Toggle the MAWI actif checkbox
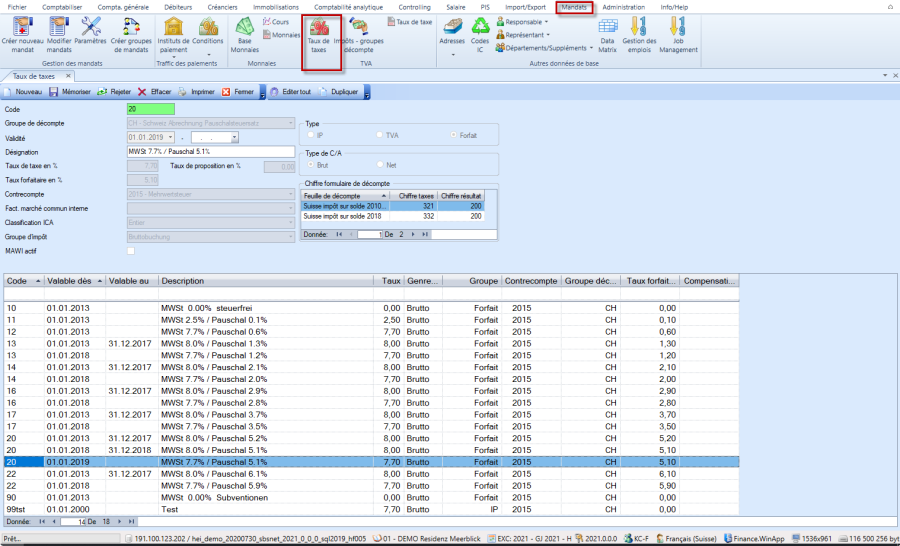The image size is (900, 546). coord(130,251)
